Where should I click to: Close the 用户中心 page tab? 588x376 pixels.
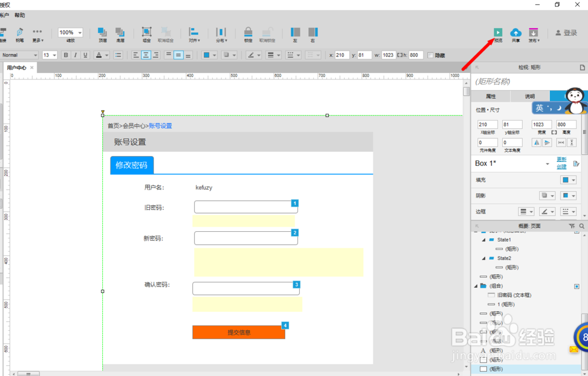(x=32, y=68)
